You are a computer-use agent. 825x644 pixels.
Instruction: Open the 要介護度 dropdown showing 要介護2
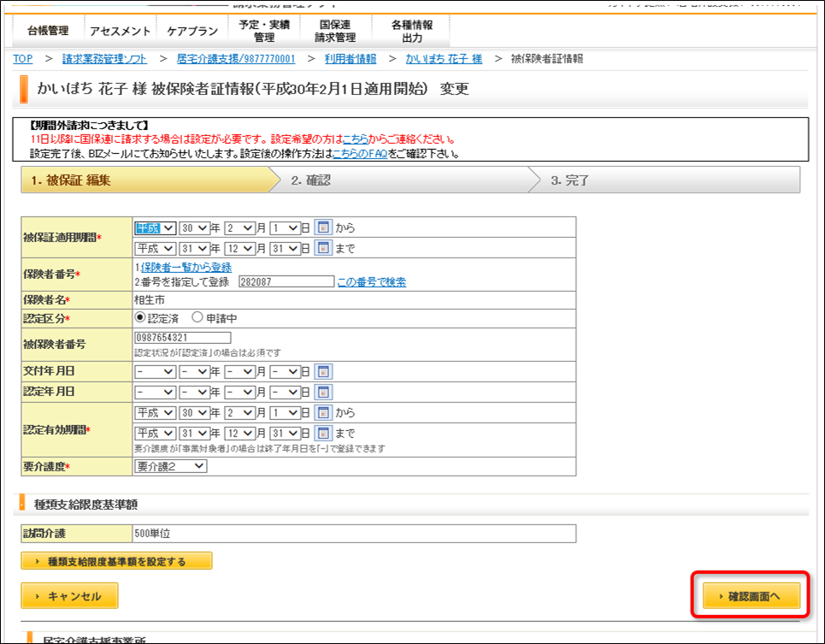coord(170,466)
